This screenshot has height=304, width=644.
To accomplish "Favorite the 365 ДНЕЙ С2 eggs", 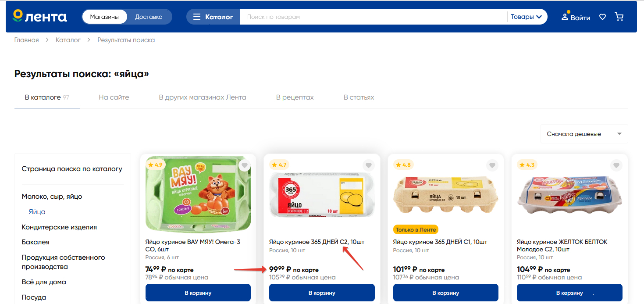I will point(369,165).
